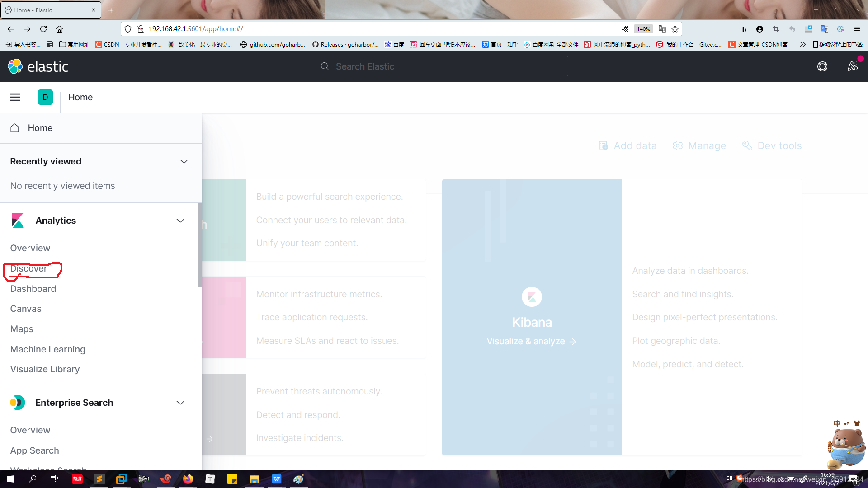
Task: Click the Search Elastic field
Action: 441,66
